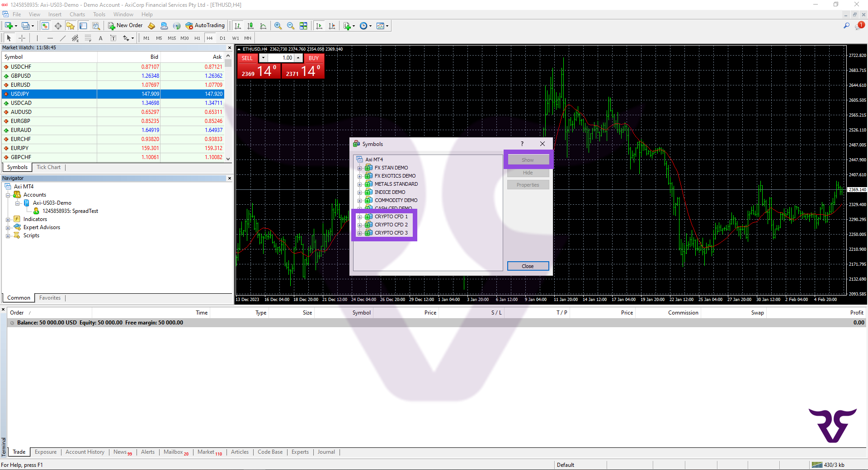The height and width of the screenshot is (470, 868).
Task: Click the Close button in Symbols dialog
Action: pyautogui.click(x=528, y=266)
